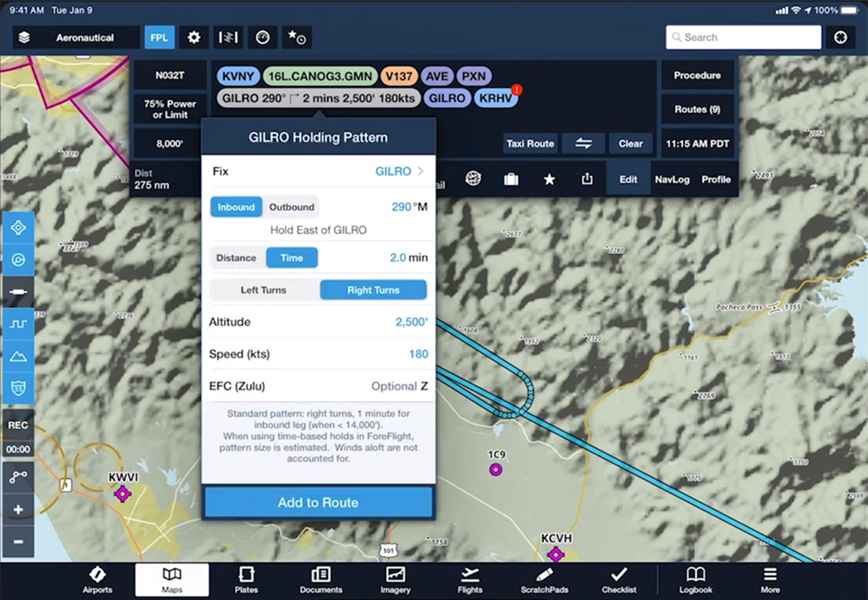Select Left Turns
Screen dimensions: 868x600
pyautogui.click(x=263, y=289)
